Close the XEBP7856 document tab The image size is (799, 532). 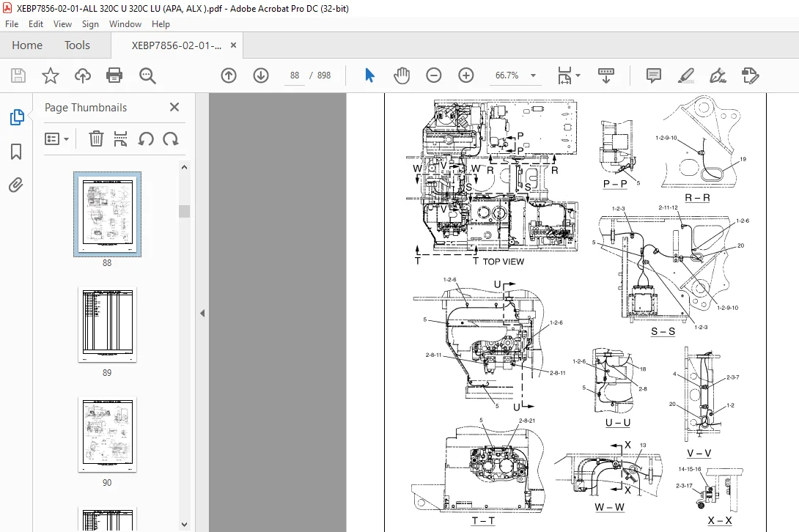[233, 45]
